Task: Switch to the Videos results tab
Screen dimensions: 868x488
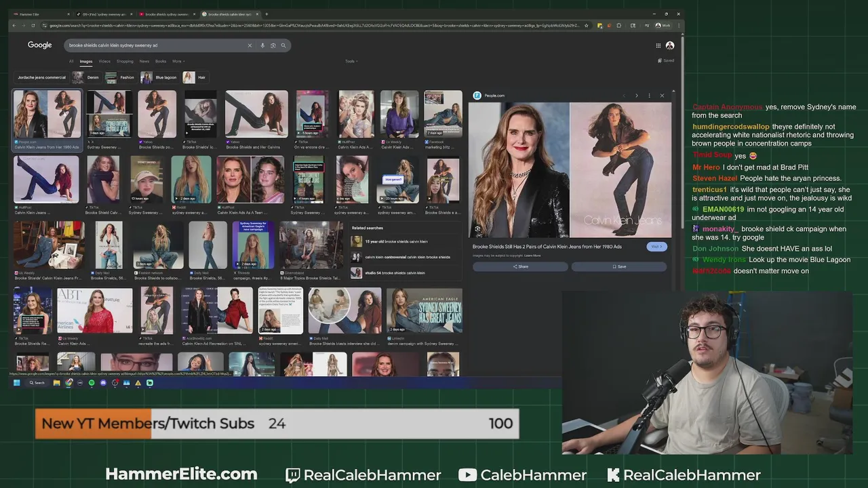Action: [x=104, y=61]
